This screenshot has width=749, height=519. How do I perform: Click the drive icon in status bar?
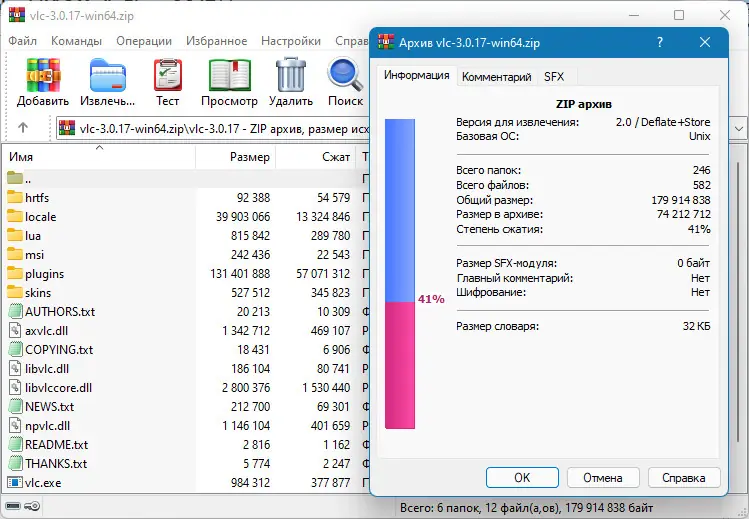(13, 506)
